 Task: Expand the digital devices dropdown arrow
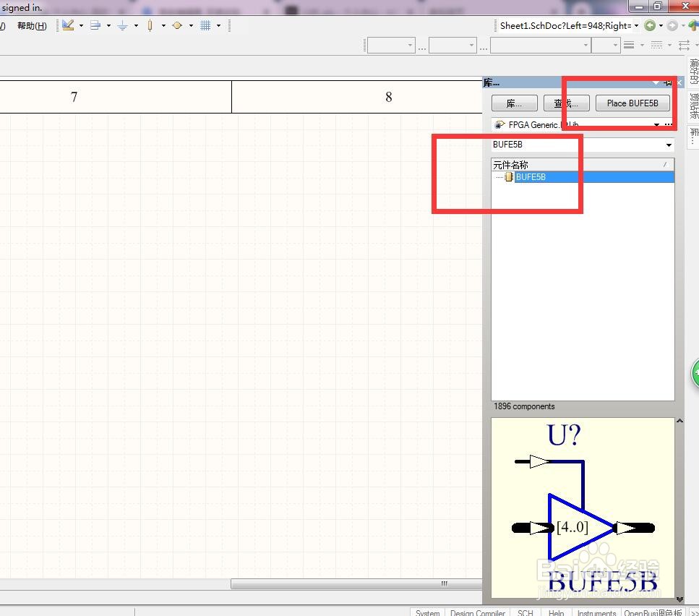[163, 26]
